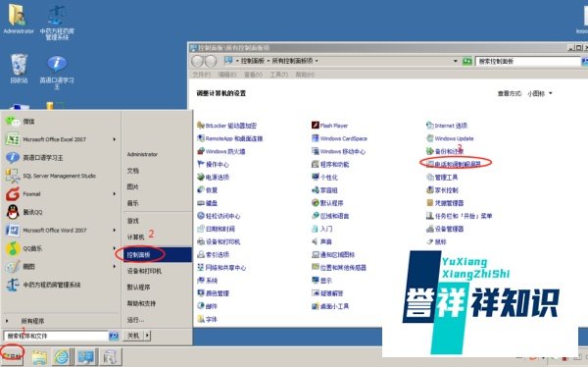Open 颜色管理 in Control Panel
The image size is (588, 367).
pos(213,293)
